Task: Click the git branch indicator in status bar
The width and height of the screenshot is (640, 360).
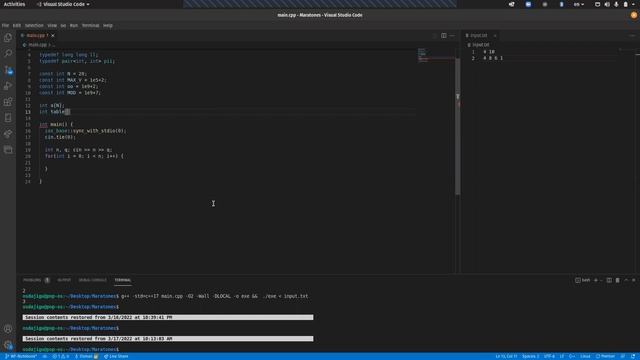Action: [21, 356]
